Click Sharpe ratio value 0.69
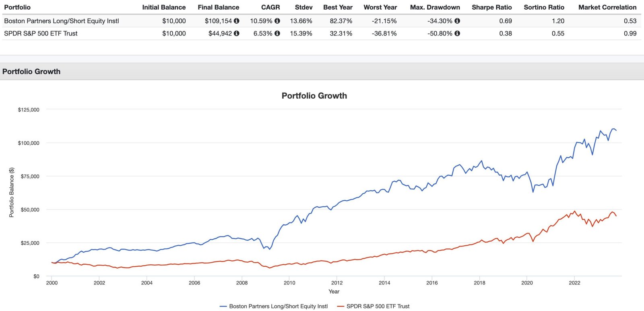The width and height of the screenshot is (644, 311). tap(506, 21)
